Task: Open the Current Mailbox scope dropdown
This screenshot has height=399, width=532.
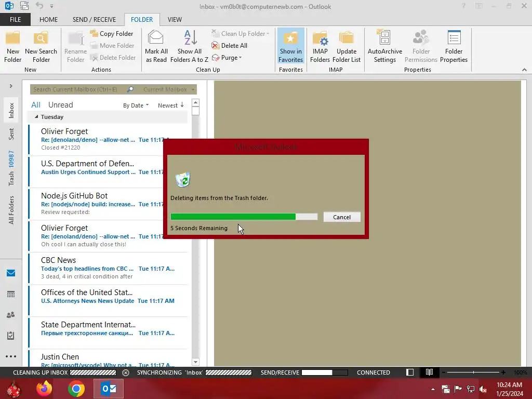Action: [169, 89]
